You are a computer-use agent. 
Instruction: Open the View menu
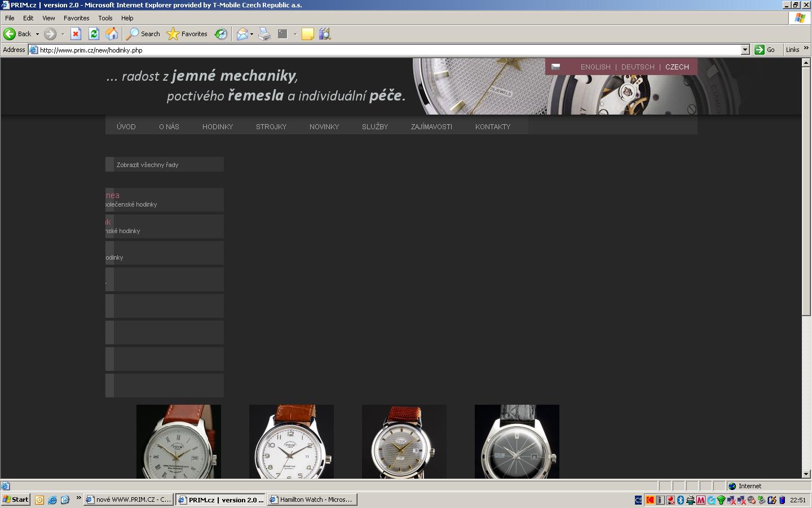click(x=48, y=18)
